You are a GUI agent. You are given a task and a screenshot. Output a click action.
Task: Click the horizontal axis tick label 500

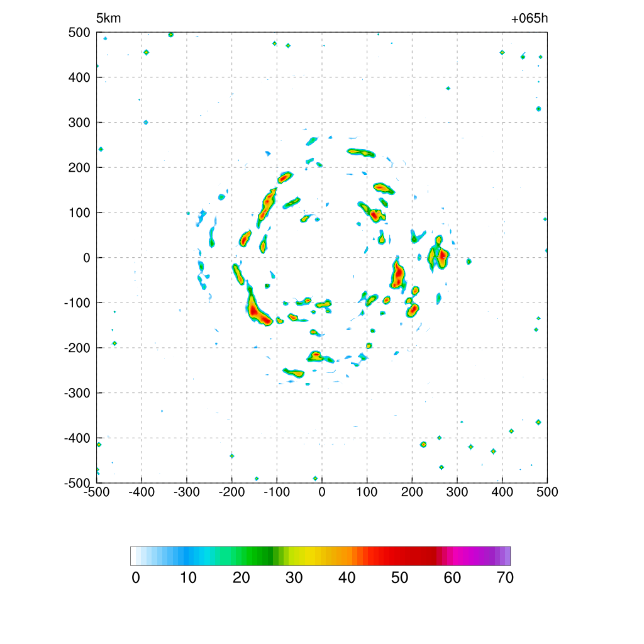tap(547, 492)
